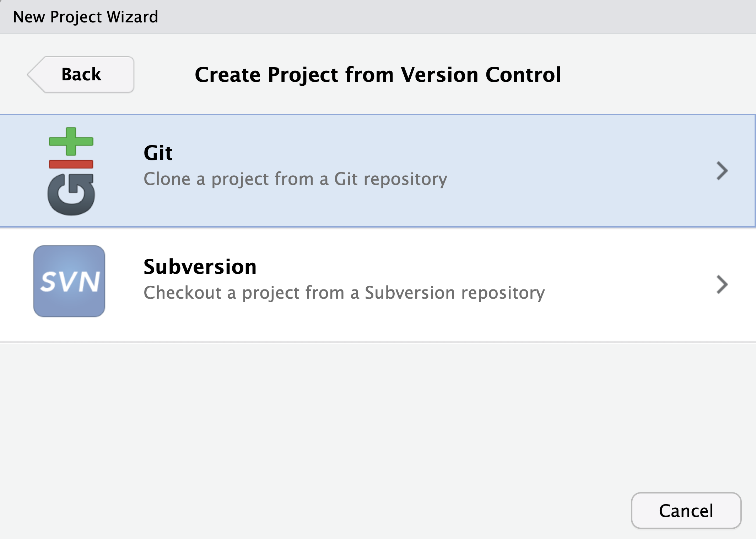Cancel the New Project Wizard

pos(686,511)
